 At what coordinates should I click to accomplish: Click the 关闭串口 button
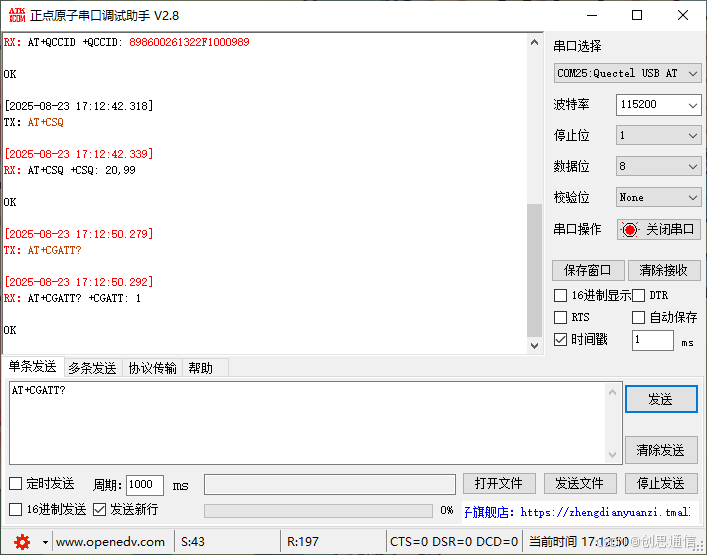[x=659, y=229]
